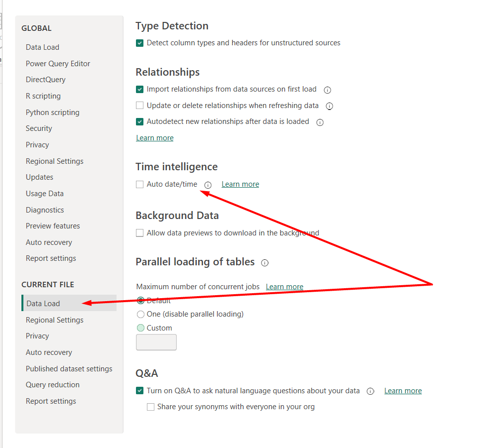Open Python scripting settings

click(x=52, y=112)
